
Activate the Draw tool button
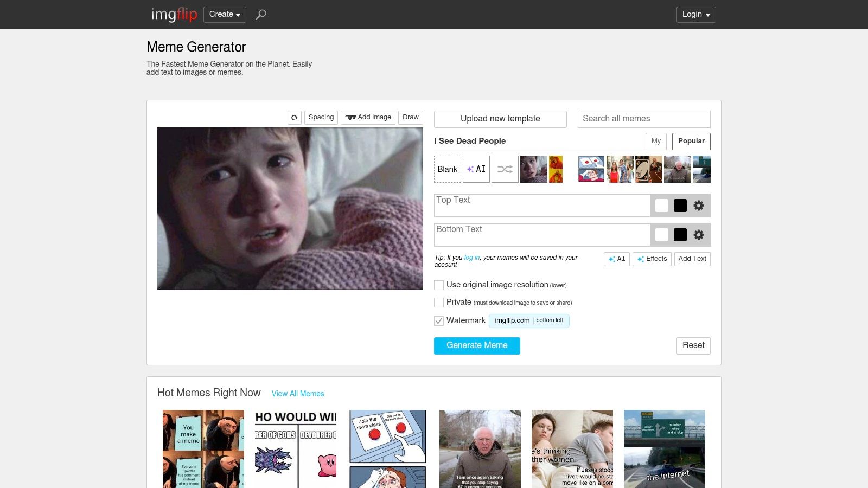click(411, 118)
